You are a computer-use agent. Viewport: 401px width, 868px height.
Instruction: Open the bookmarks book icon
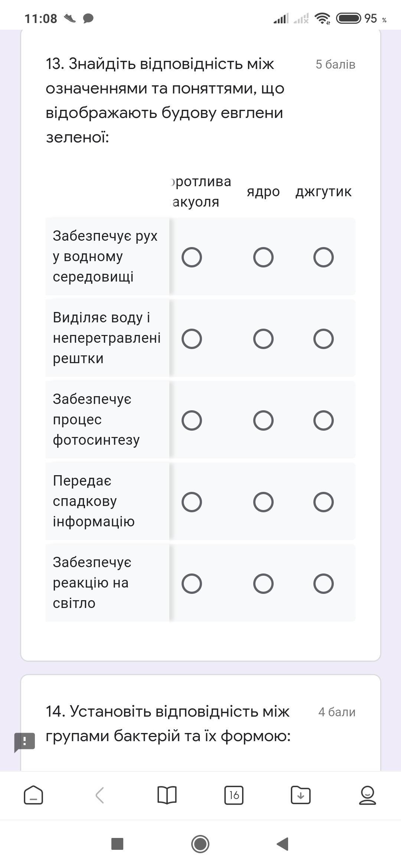click(x=167, y=795)
